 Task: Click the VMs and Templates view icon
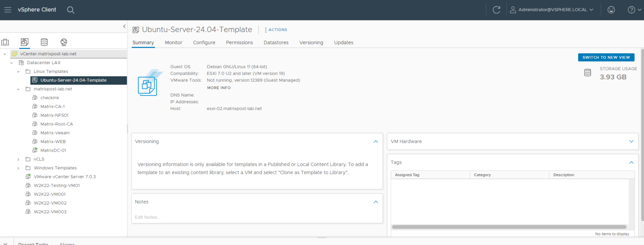pos(24,42)
